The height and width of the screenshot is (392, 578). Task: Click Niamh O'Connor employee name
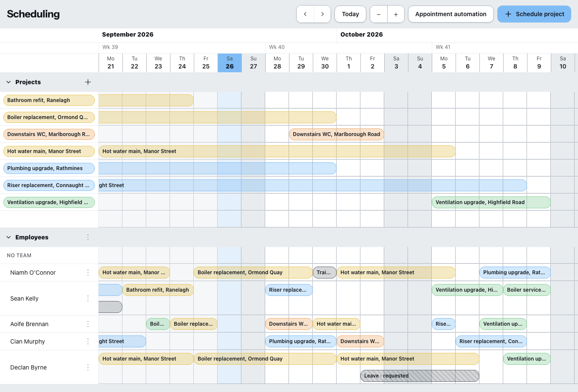[33, 273]
